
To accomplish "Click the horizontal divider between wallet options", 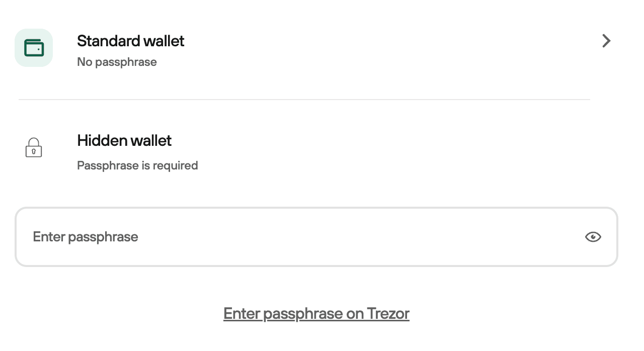I will (x=304, y=100).
